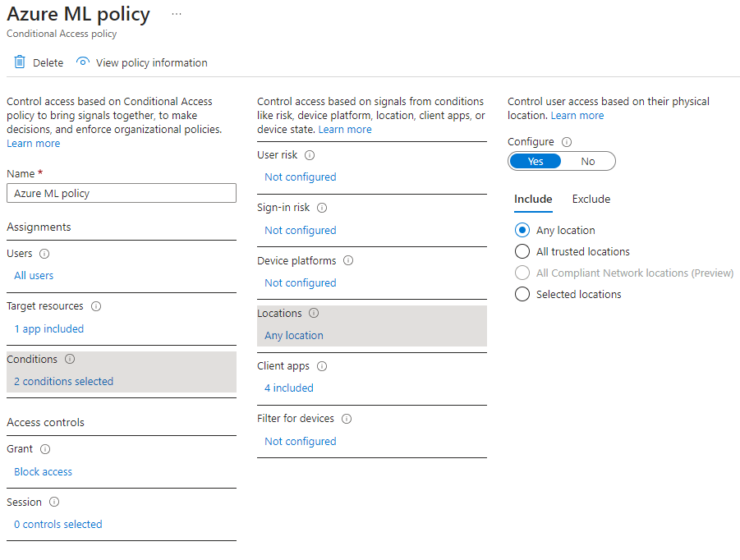Open the 4 included client apps link
Screen dimensions: 740x560
[289, 388]
